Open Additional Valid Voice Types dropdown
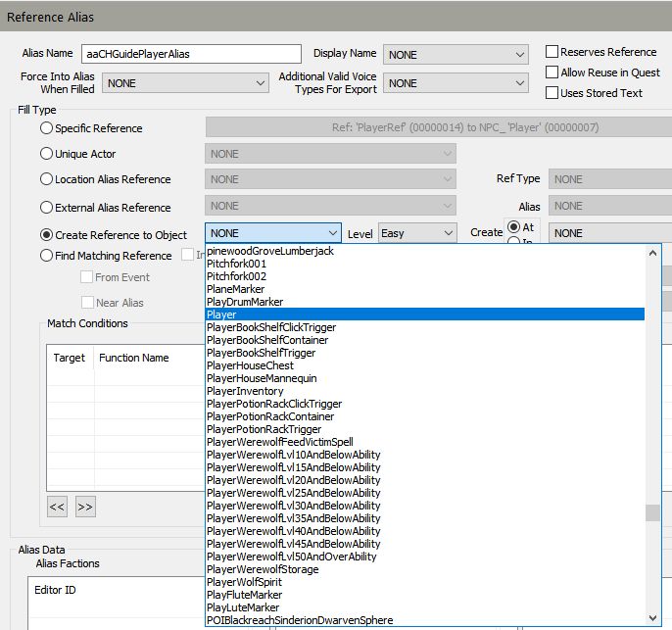The height and width of the screenshot is (630, 672). click(458, 84)
